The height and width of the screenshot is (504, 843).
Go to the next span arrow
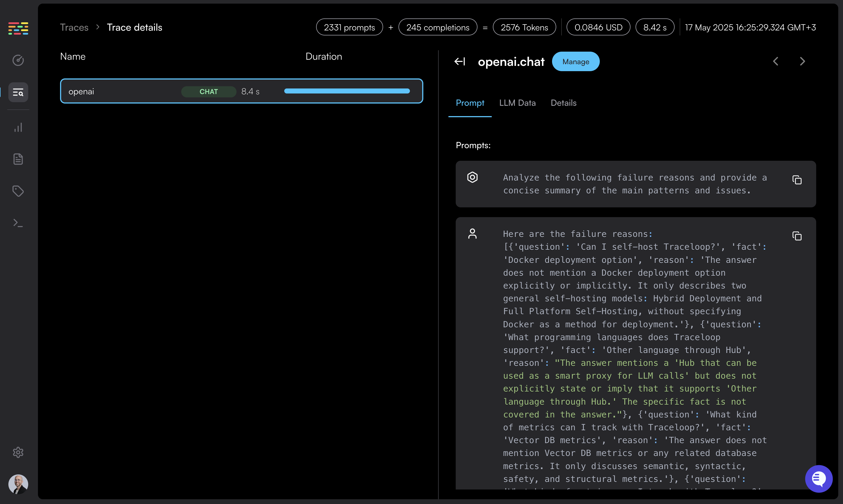click(802, 61)
